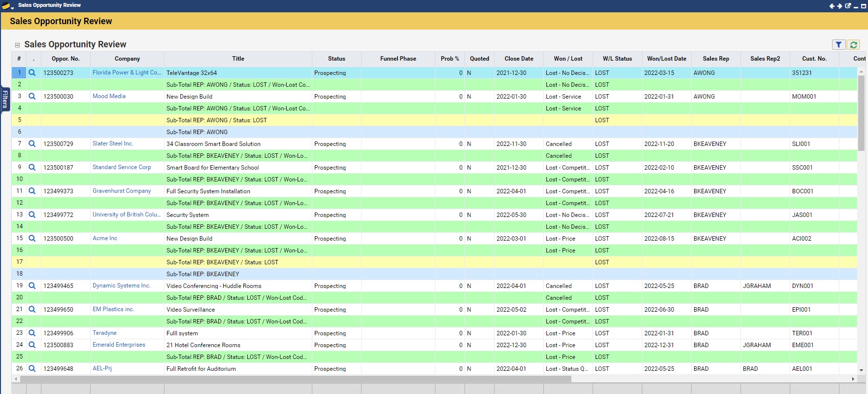Click the forward arrow in title bar
This screenshot has width=868, height=394.
pyautogui.click(x=840, y=6)
